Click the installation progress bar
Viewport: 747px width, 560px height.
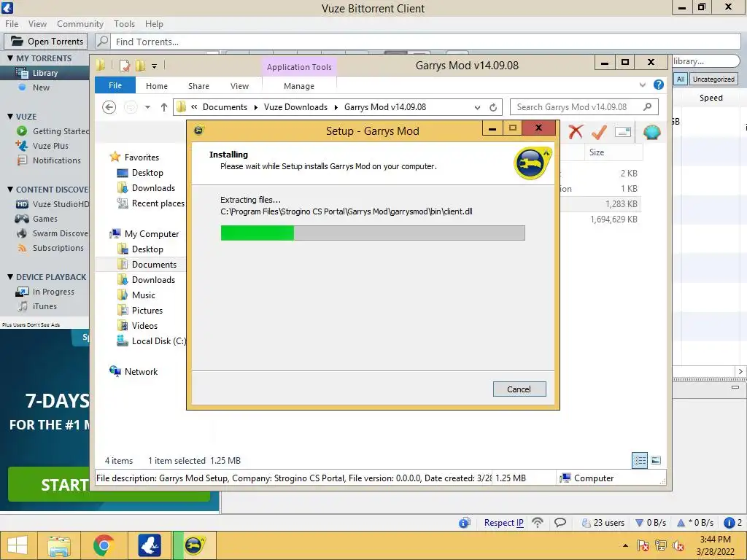coord(373,233)
